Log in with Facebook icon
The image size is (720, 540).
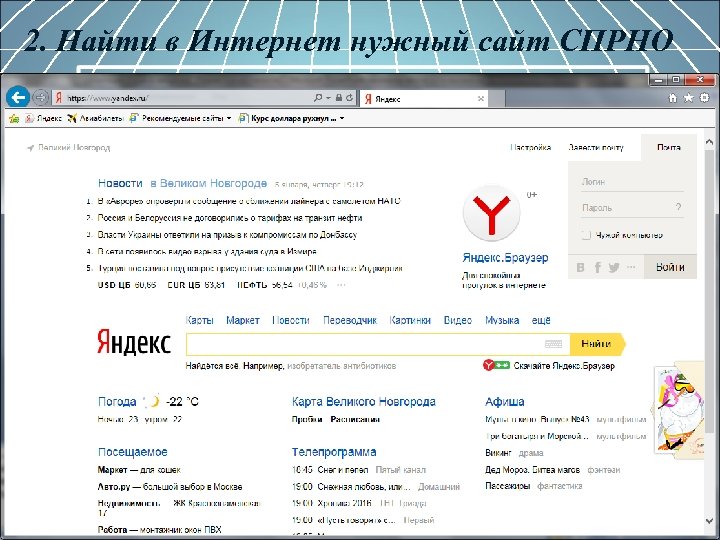[598, 267]
